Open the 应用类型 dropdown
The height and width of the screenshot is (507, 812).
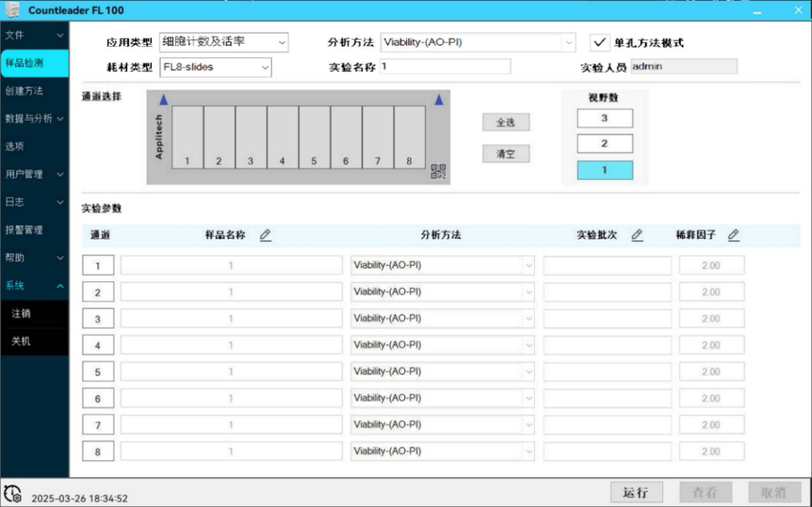pyautogui.click(x=223, y=42)
